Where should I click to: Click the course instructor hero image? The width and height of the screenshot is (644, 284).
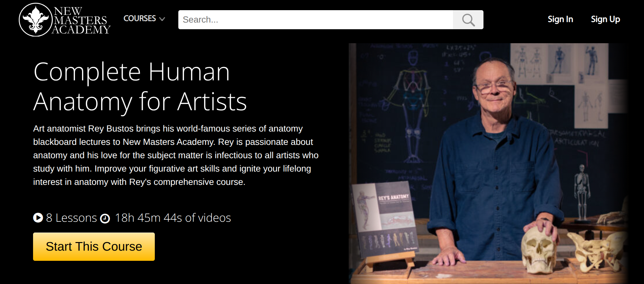click(x=488, y=163)
